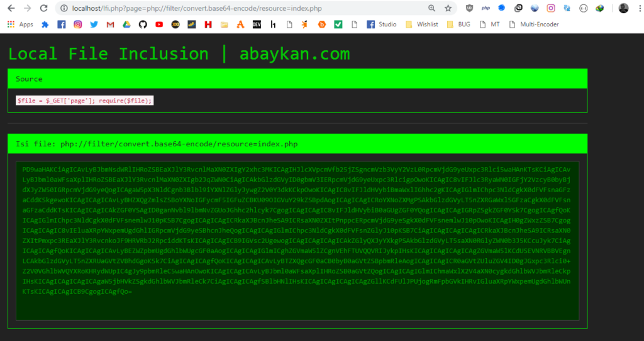
Task: Open the uBlock Origin shield extension
Action: (x=469, y=8)
